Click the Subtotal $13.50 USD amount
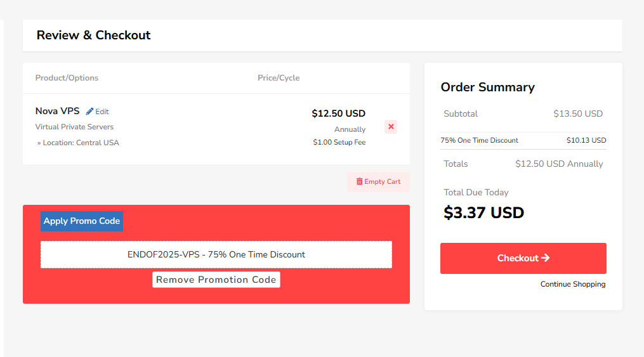 [x=577, y=114]
